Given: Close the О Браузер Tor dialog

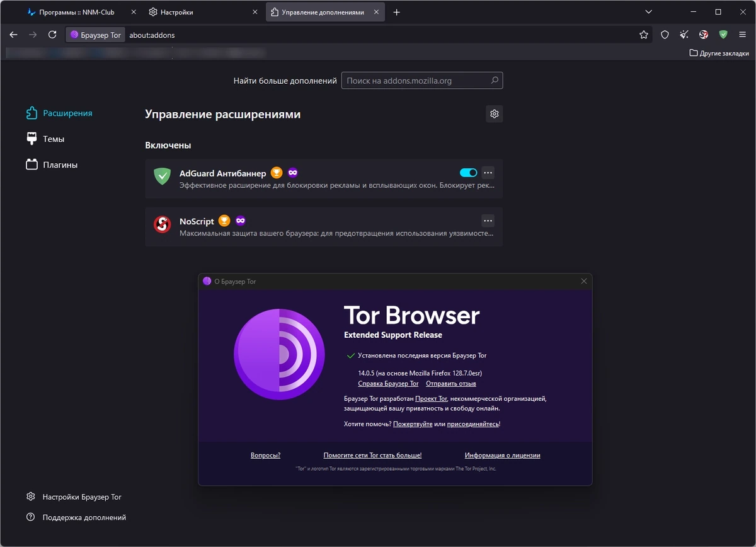Looking at the screenshot, I should click(x=584, y=281).
